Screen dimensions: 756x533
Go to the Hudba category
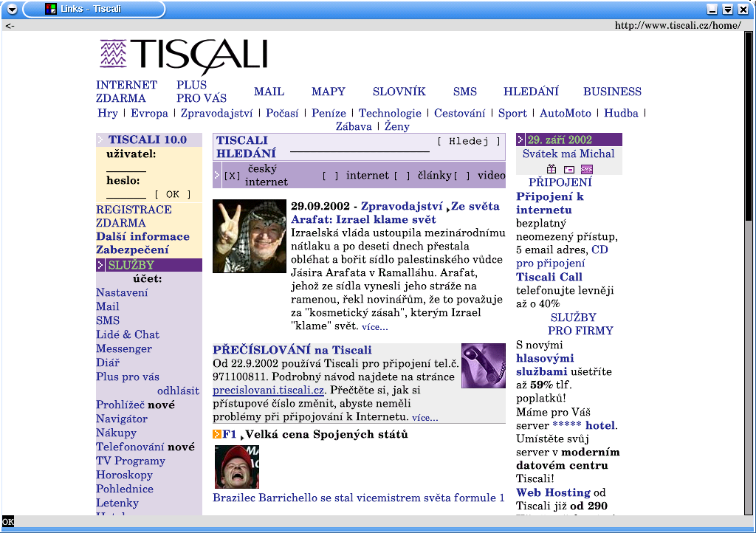(621, 113)
